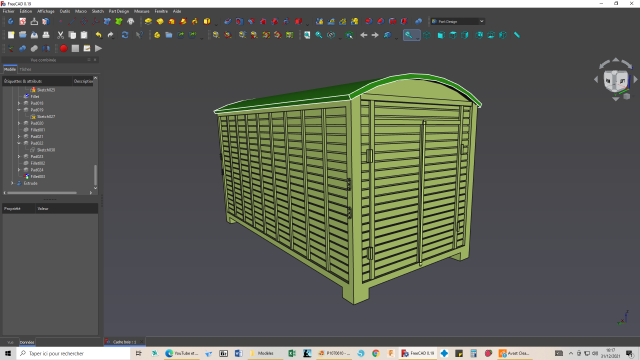Screen dimensions: 640x360
Task: Click the navigation cube in viewport
Action: tap(616, 81)
